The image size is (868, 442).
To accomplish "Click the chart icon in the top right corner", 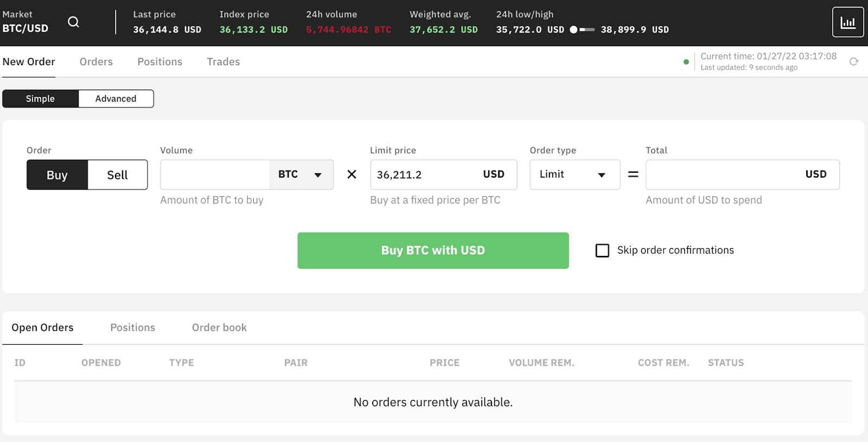I will coord(848,22).
